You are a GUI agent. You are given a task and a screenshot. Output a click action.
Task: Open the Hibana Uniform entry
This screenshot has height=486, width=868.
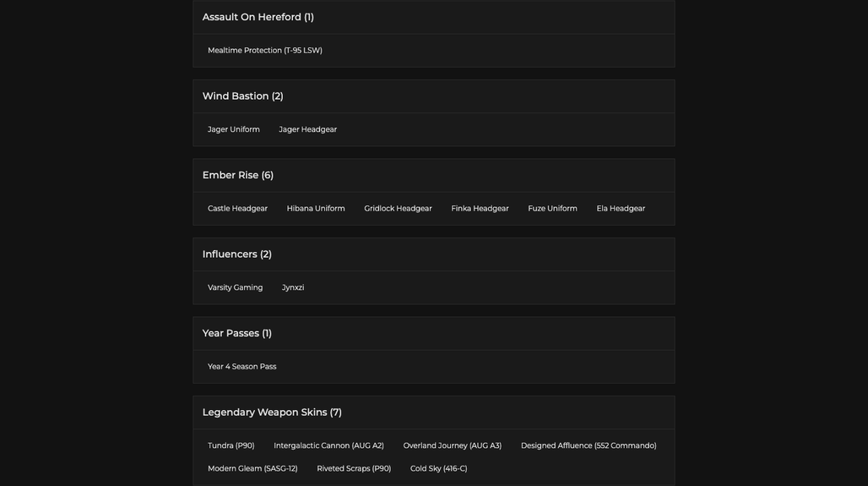pos(316,209)
